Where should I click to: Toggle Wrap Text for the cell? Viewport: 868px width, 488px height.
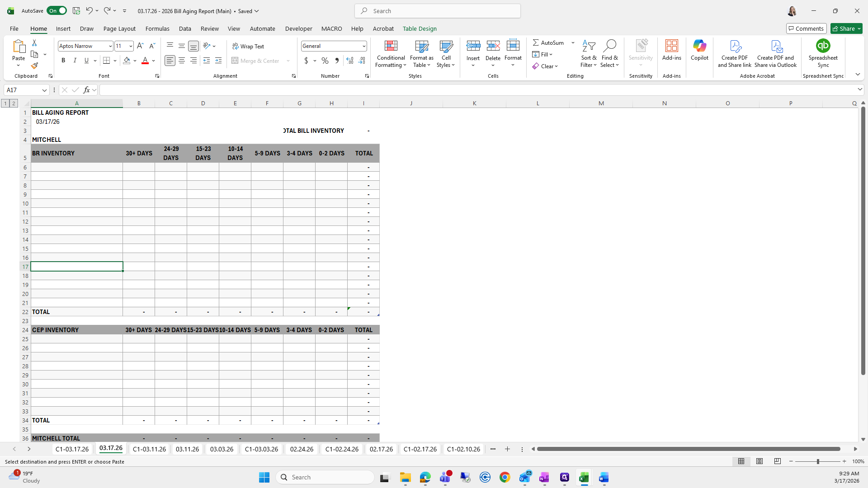click(x=248, y=46)
